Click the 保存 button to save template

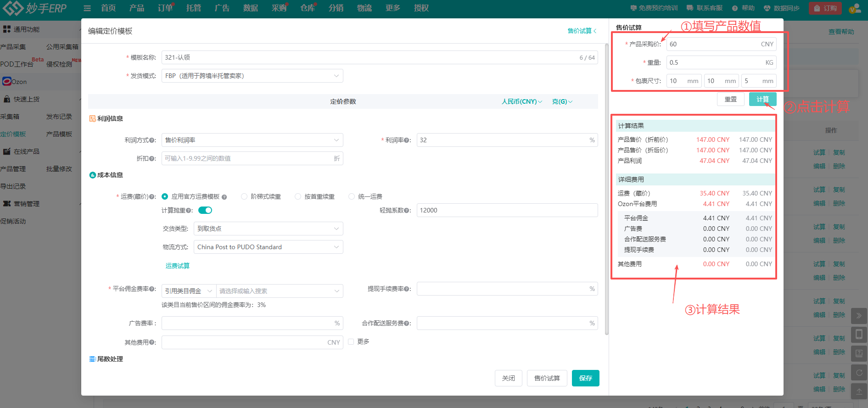click(x=585, y=378)
